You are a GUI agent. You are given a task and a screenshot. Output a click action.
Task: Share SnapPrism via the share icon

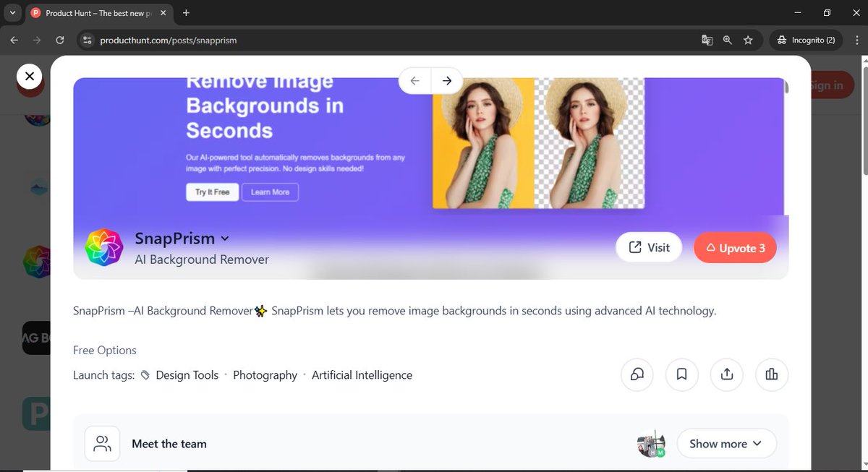click(x=726, y=374)
